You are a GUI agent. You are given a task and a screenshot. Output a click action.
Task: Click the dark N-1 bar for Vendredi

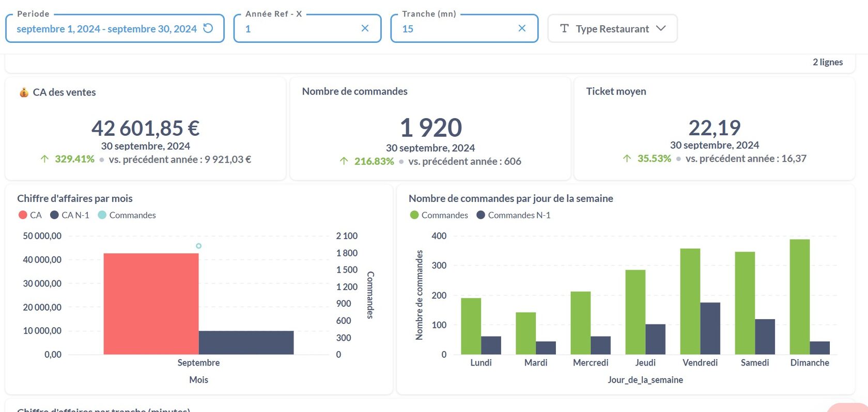click(x=710, y=328)
